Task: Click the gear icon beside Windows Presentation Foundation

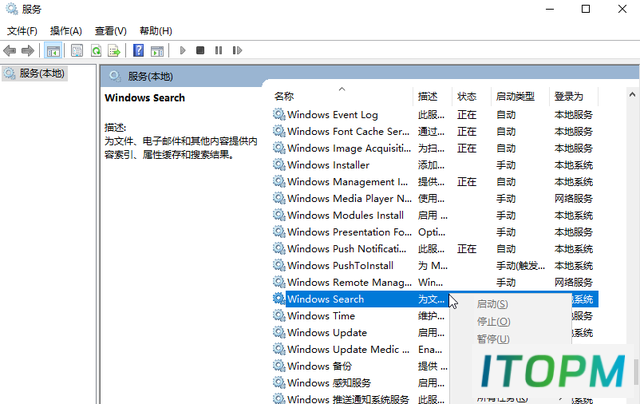Action: pos(279,231)
